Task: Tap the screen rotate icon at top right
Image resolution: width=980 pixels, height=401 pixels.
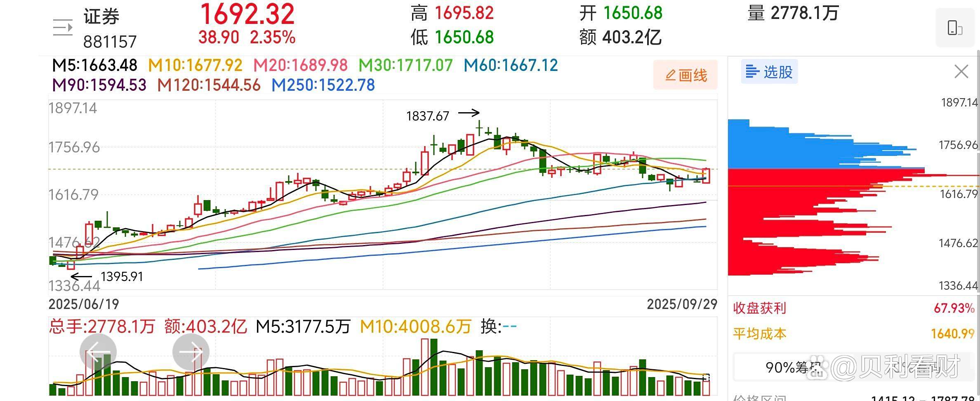Action: click(x=954, y=28)
